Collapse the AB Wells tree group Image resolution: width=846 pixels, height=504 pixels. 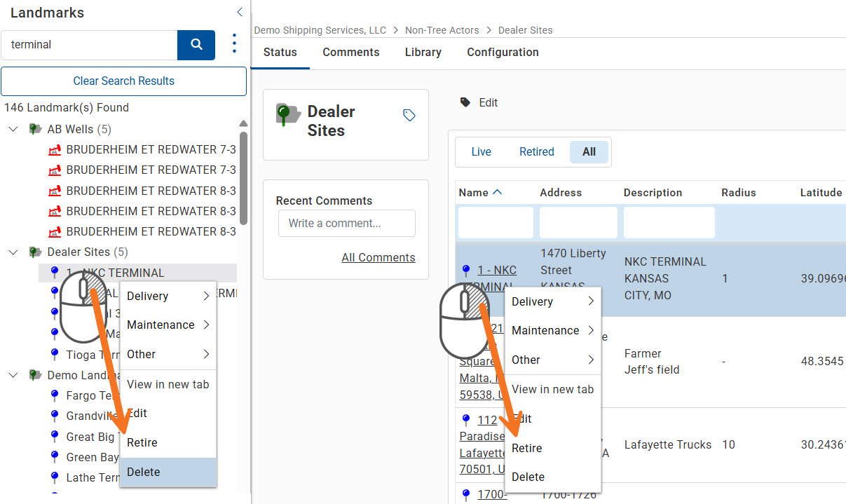[x=13, y=129]
